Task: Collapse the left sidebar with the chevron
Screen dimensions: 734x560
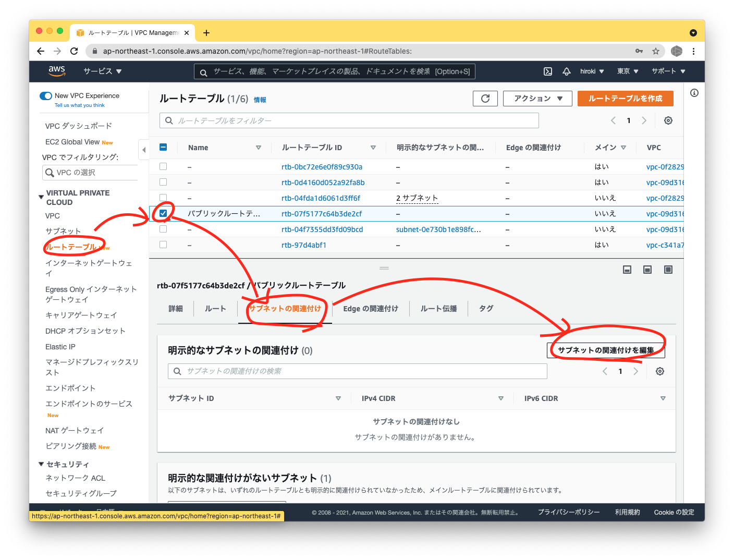Action: pos(144,150)
